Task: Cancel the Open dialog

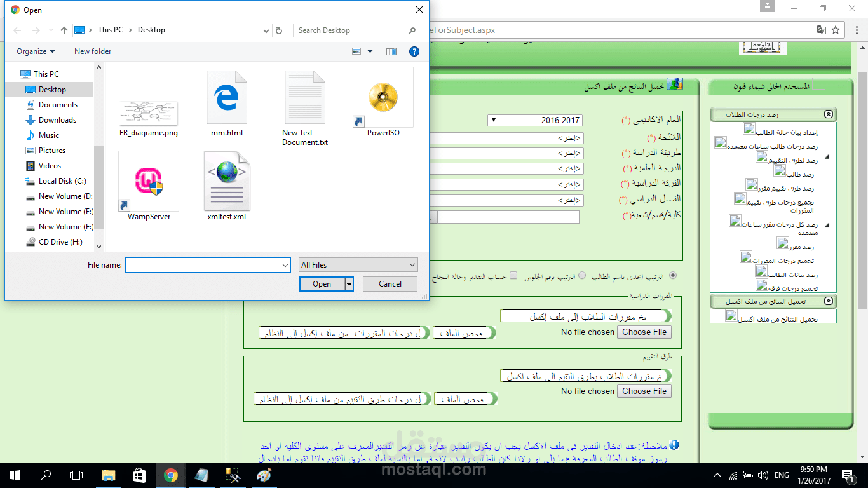Action: pyautogui.click(x=390, y=284)
